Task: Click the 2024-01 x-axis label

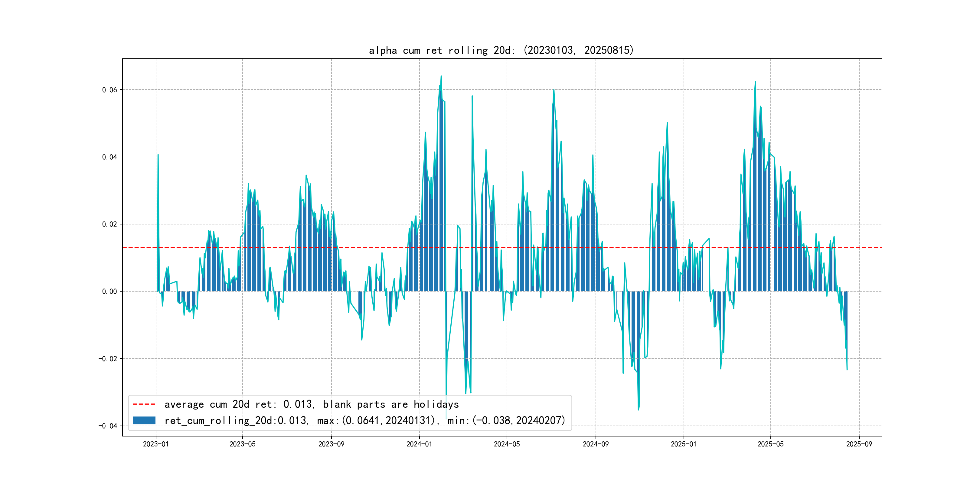Action: coord(419,444)
